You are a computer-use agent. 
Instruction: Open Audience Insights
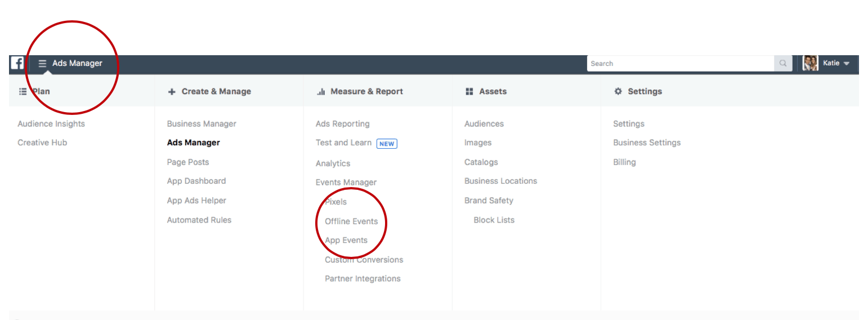[x=51, y=124]
